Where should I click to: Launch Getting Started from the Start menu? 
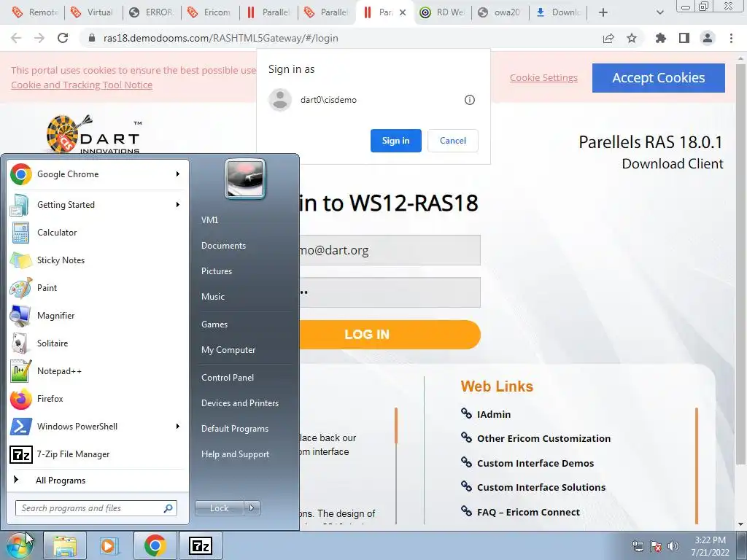(98, 205)
